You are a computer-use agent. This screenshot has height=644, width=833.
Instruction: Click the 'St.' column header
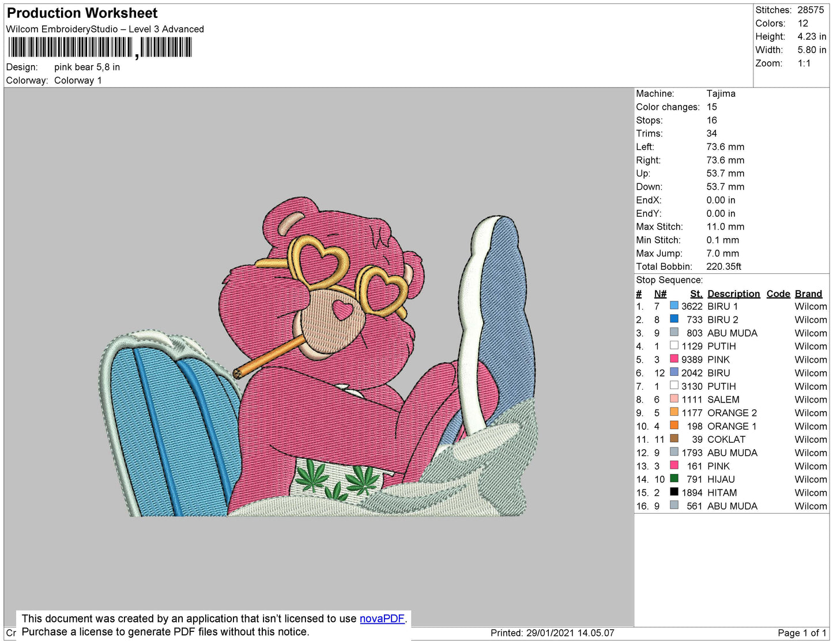click(696, 293)
